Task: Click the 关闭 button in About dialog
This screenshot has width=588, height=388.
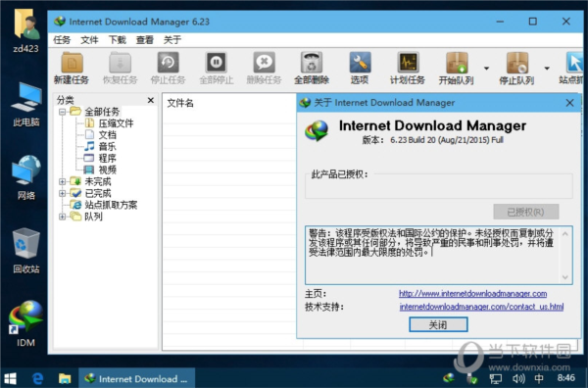Action: click(438, 324)
